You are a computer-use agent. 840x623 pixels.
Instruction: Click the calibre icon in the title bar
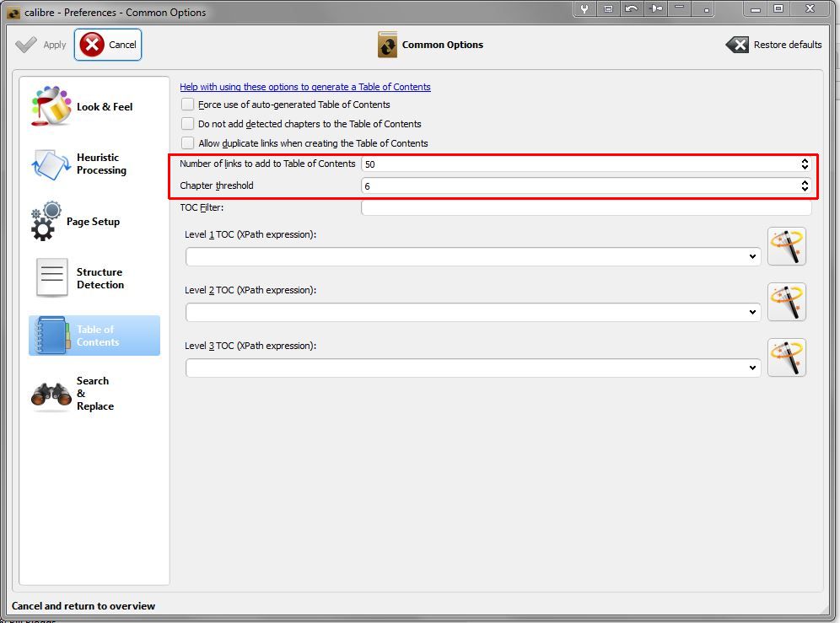[13, 13]
